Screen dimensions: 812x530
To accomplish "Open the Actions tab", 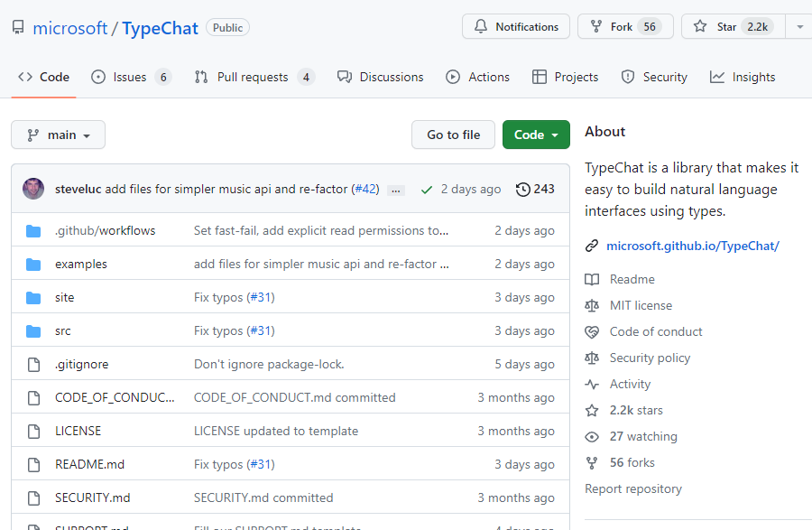I will 477,77.
